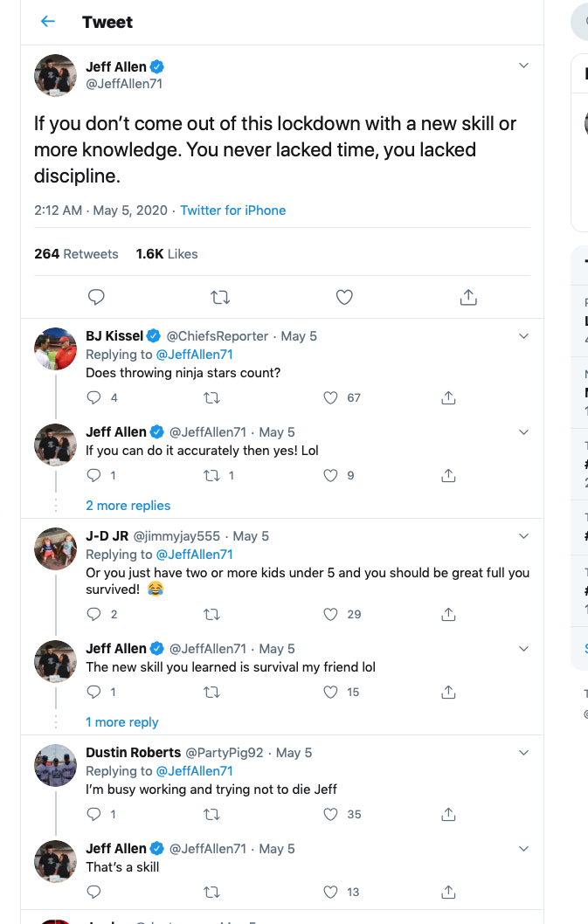Retweet Jeff Allen's main tweet

pos(220,298)
